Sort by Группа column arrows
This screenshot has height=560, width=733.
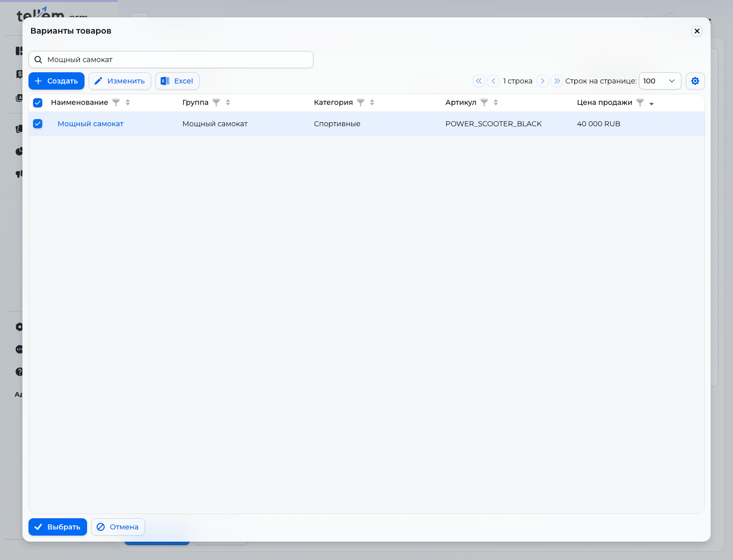[228, 103]
